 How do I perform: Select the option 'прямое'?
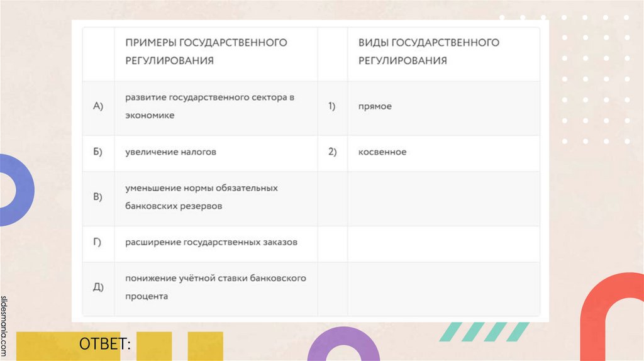375,106
